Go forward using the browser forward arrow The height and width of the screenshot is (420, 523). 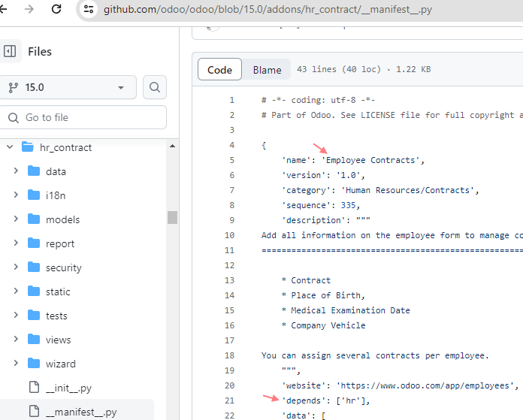tap(29, 9)
